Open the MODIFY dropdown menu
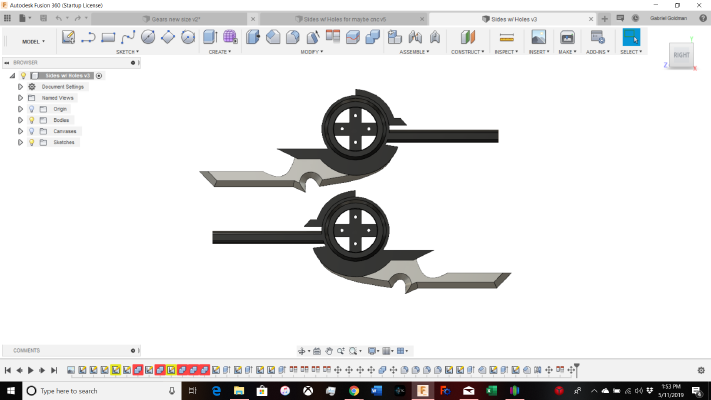 pyautogui.click(x=312, y=52)
